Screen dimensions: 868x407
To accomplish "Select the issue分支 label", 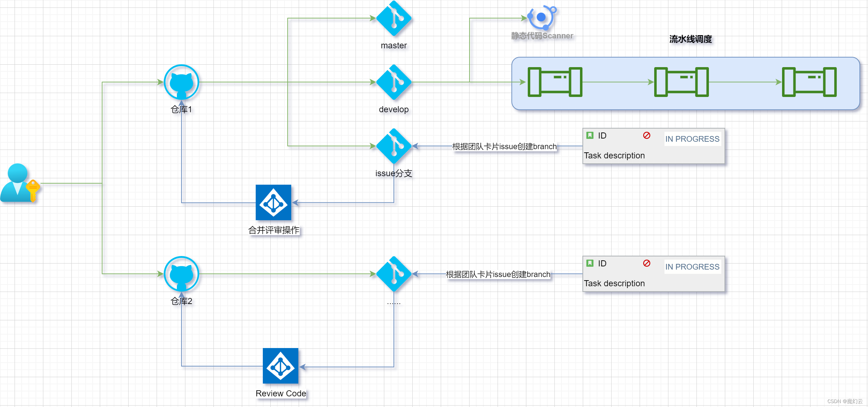I will pyautogui.click(x=394, y=173).
